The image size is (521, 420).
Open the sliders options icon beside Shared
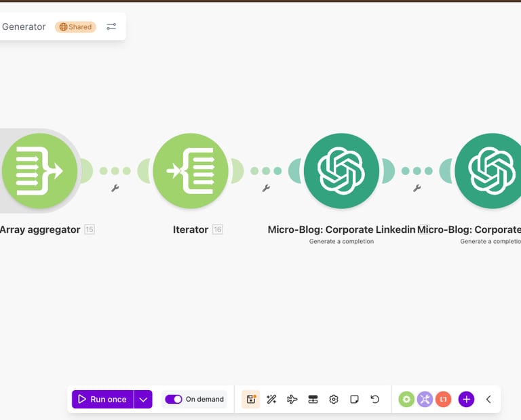pyautogui.click(x=111, y=26)
